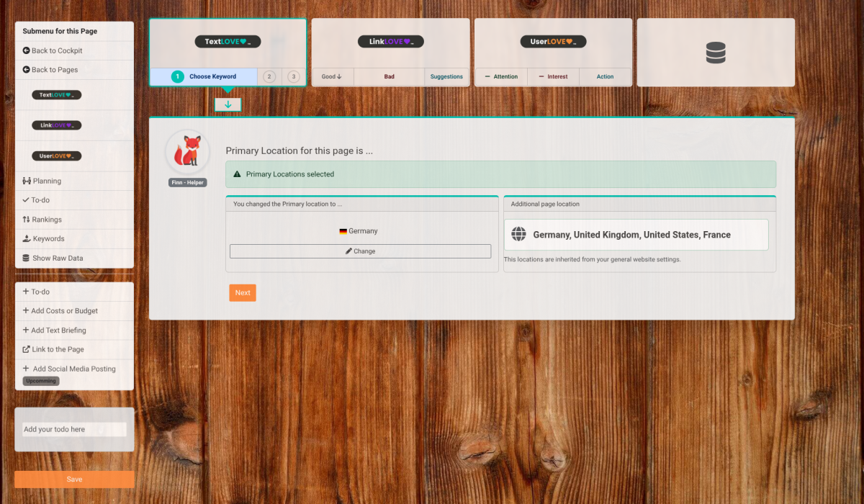Open the UserLOVE logo in sidebar
Screen dimensions: 864x504
56,156
